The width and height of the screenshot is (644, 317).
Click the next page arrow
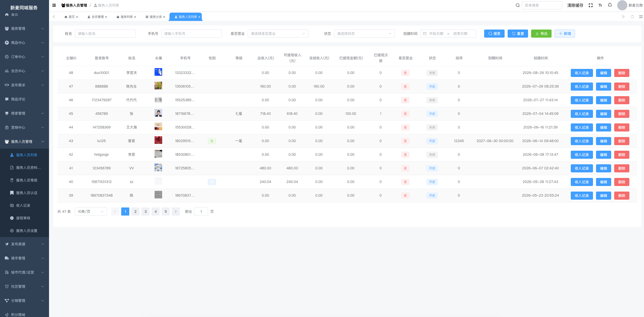[176, 212]
